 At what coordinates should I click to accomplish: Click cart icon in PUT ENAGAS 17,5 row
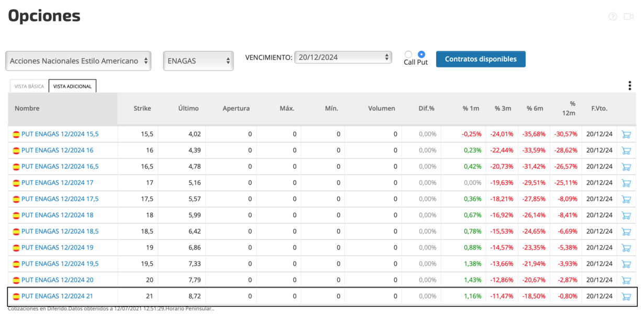[626, 199]
